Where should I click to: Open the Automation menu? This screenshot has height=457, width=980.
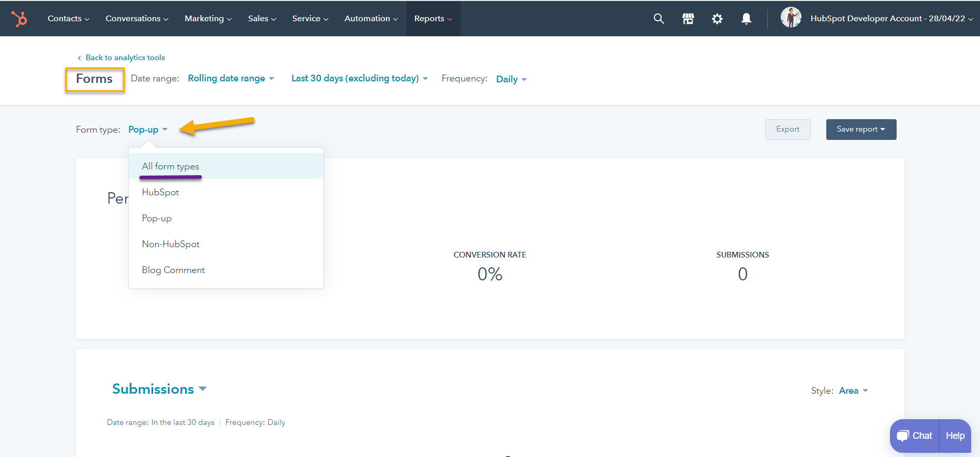[371, 19]
